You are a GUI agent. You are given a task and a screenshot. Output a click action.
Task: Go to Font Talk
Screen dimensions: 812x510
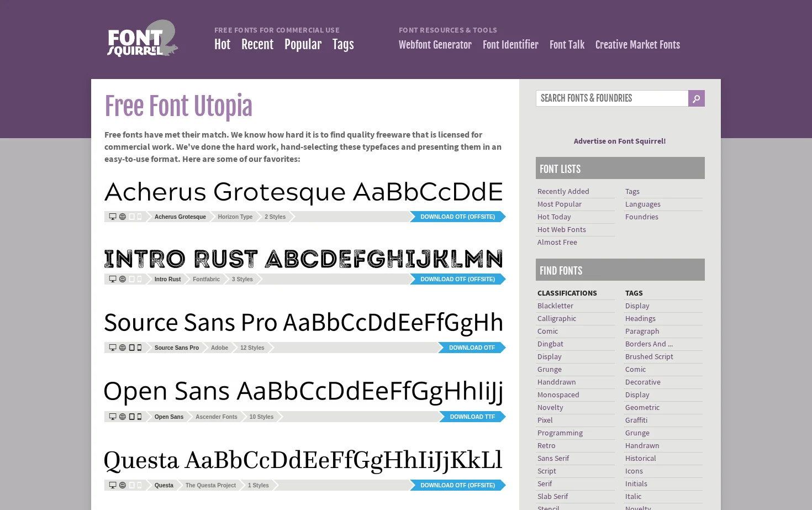[x=567, y=45]
